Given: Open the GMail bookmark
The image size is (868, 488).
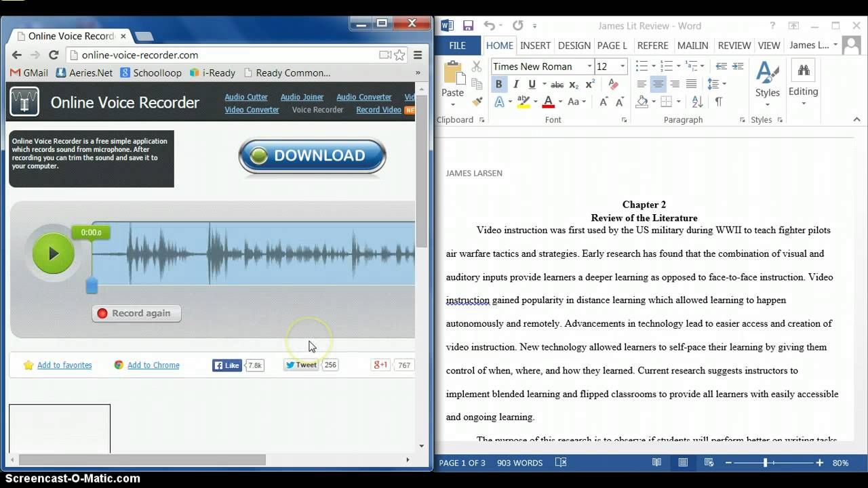Looking at the screenshot, I should pos(29,73).
